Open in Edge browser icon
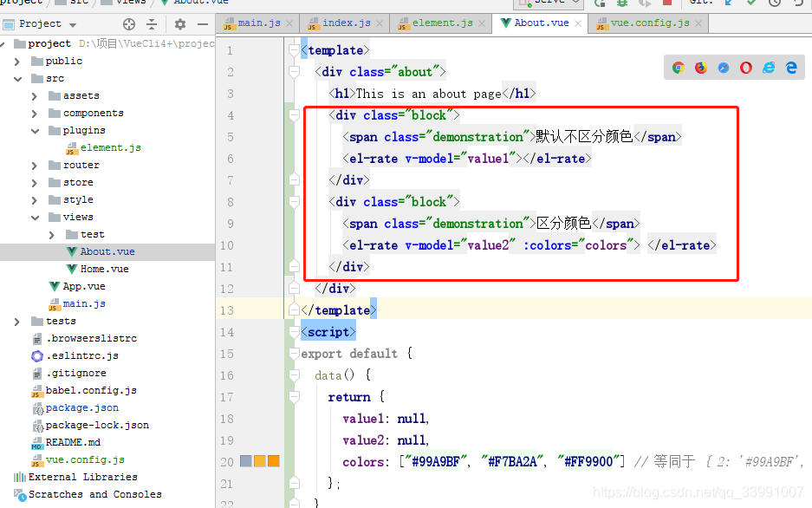 pyautogui.click(x=791, y=68)
